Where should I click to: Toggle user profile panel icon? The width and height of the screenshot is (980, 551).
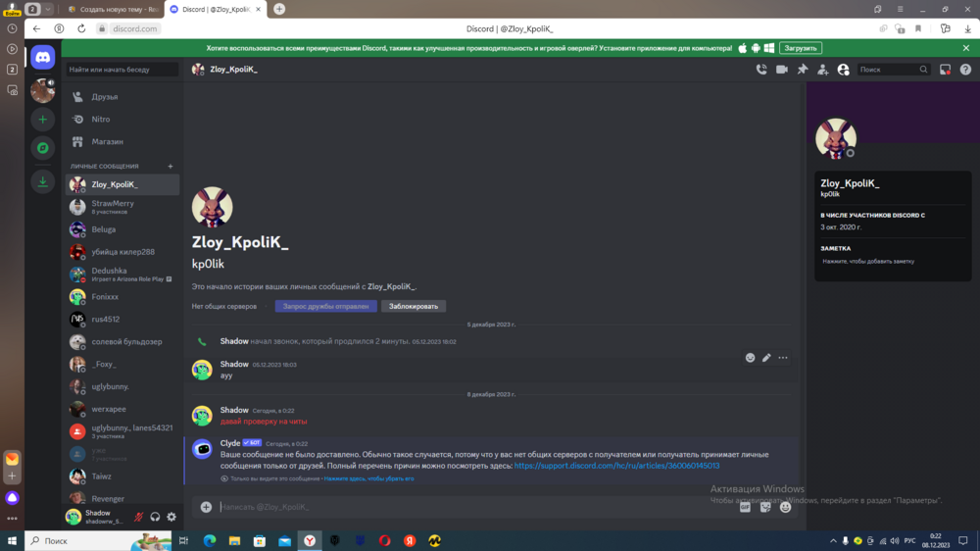pyautogui.click(x=843, y=70)
